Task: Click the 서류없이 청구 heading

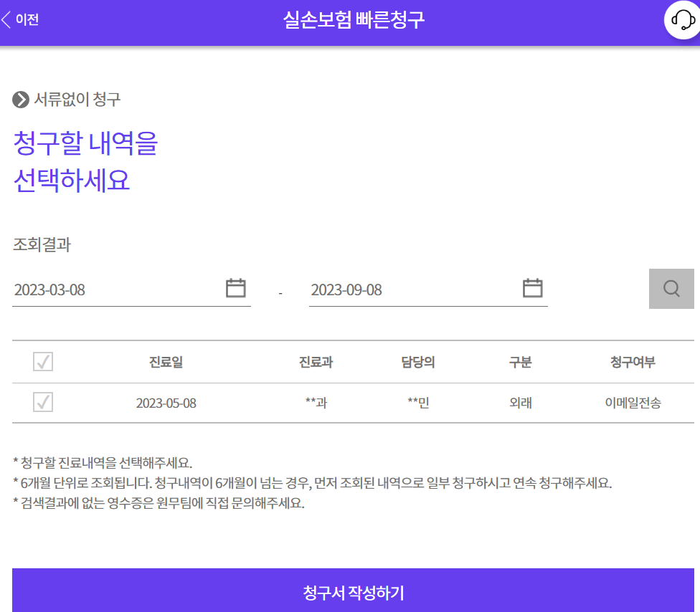Action: click(x=79, y=99)
